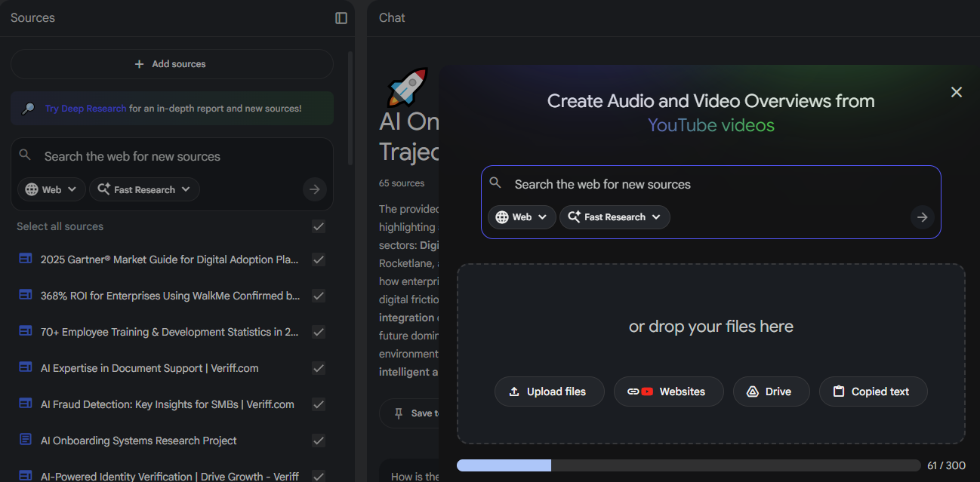Click magnifier icon in dialog search box
The image size is (980, 482).
(495, 183)
